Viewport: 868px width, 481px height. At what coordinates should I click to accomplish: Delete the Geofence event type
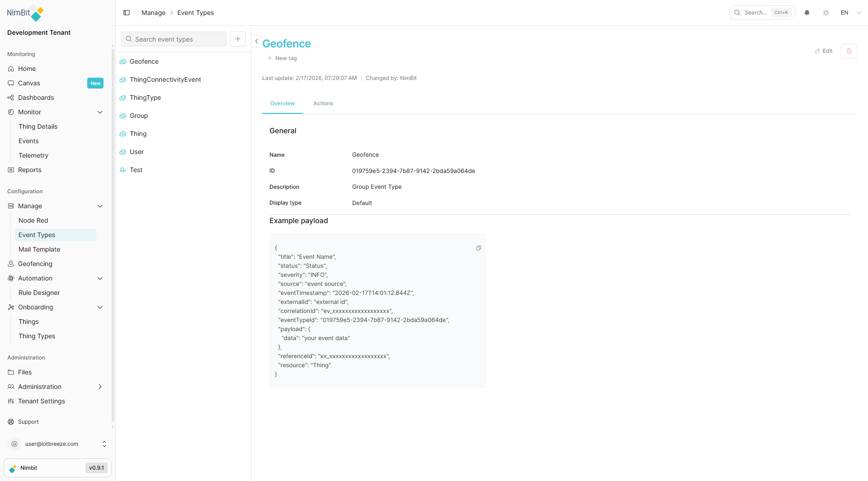click(849, 51)
